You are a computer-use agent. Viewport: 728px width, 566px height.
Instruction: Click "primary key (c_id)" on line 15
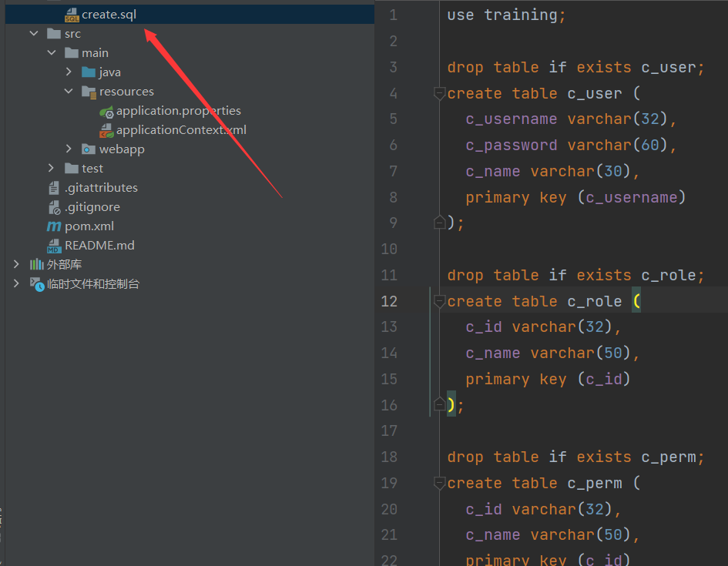tap(548, 380)
